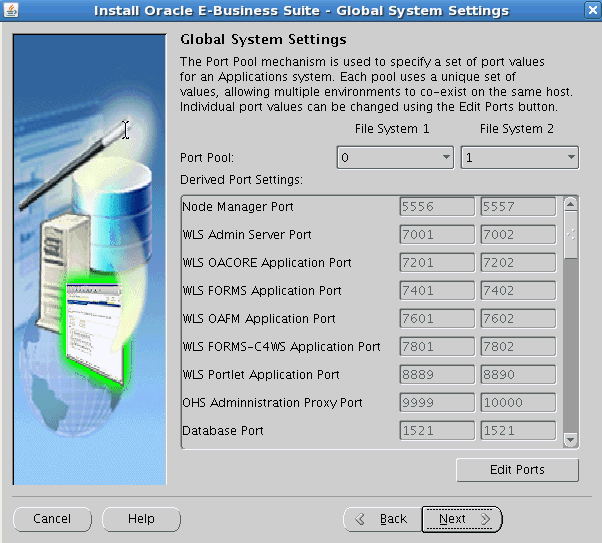
Task: Click WLS FORMS Application Port field 7401
Action: point(437,291)
